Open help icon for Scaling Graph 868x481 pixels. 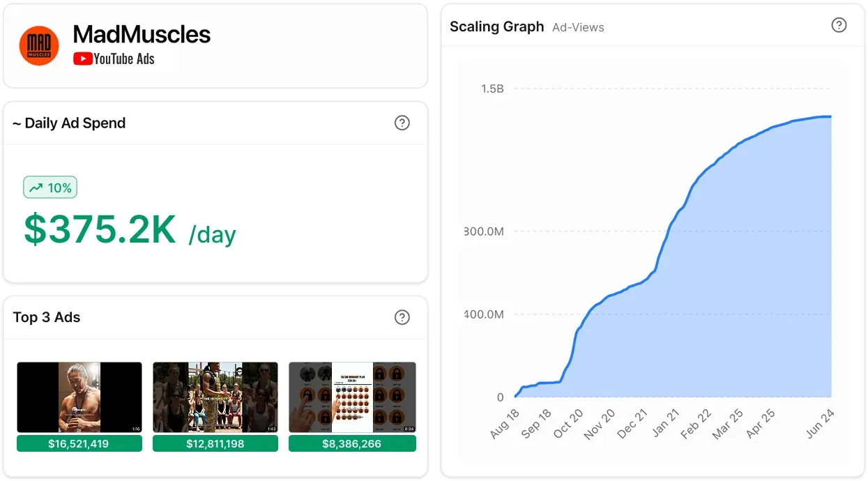[839, 25]
